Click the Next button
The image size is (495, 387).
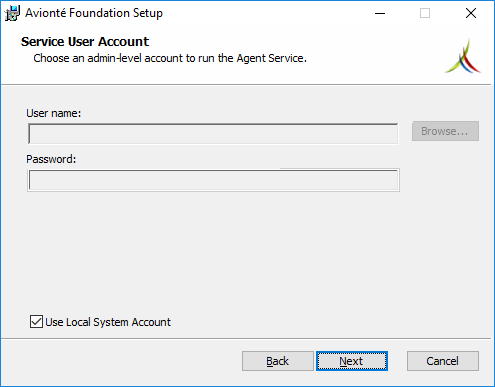pos(352,361)
